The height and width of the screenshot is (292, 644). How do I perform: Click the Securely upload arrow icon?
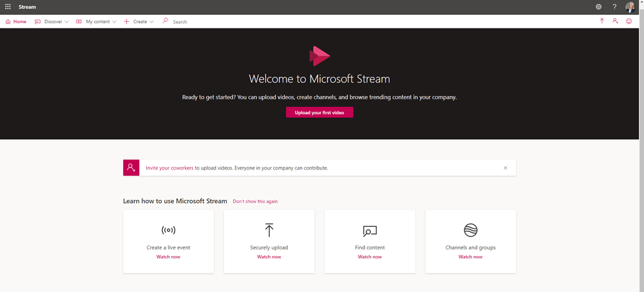coord(269,230)
